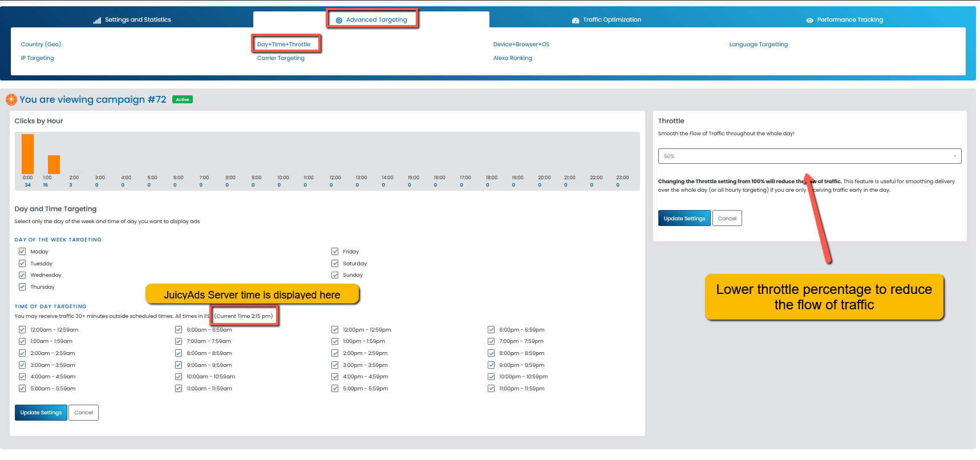Uncheck the 8:00pm - 8:59pm time slot
Image resolution: width=980 pixels, height=460 pixels.
[491, 353]
